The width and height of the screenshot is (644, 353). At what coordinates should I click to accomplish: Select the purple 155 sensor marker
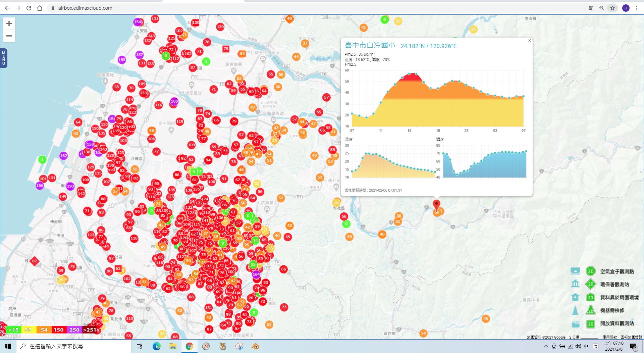(122, 60)
